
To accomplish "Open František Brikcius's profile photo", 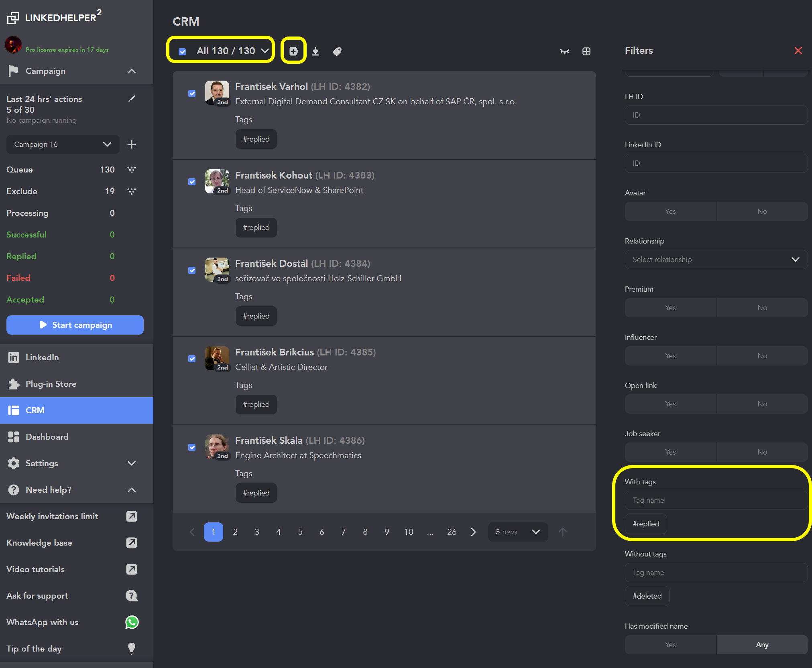I will 217,358.
